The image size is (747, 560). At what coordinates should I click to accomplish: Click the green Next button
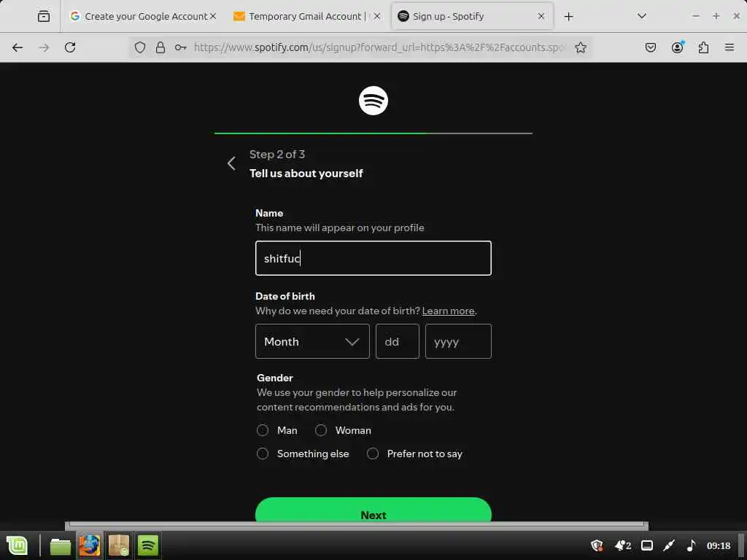point(373,510)
